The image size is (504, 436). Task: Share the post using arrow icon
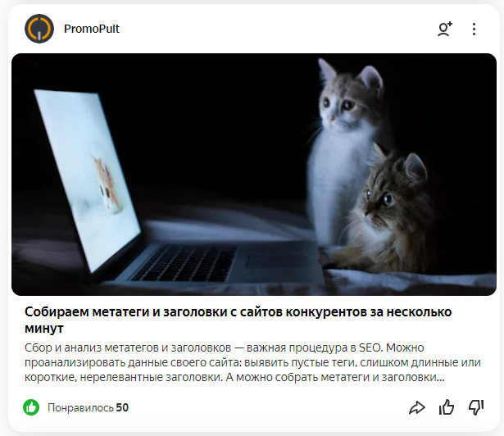pyautogui.click(x=417, y=407)
